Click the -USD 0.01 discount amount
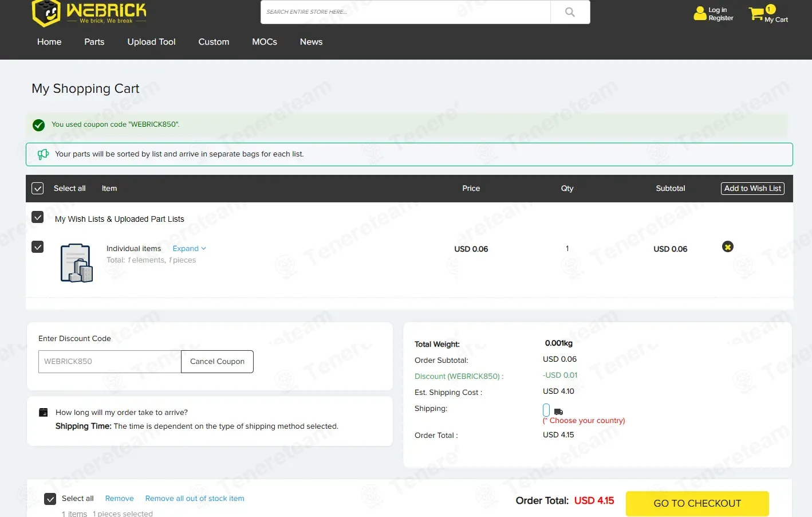The height and width of the screenshot is (517, 812). pyautogui.click(x=560, y=375)
